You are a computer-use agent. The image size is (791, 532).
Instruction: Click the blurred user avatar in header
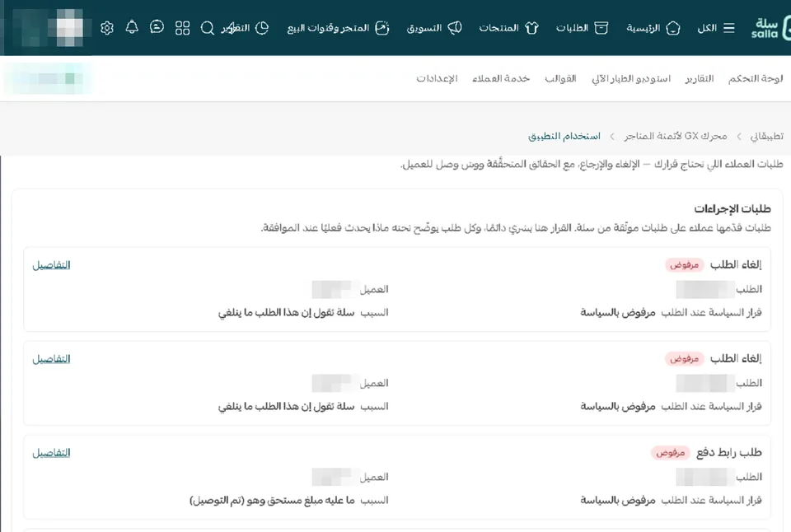pos(69,27)
